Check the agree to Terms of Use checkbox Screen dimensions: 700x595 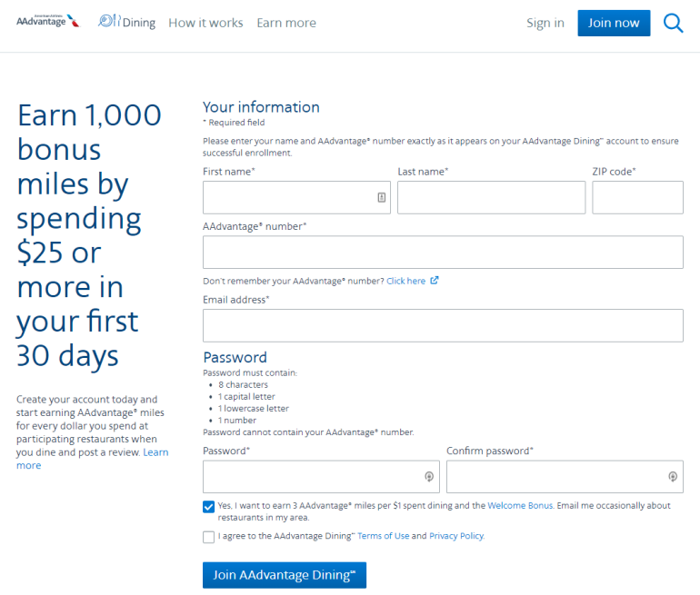209,536
